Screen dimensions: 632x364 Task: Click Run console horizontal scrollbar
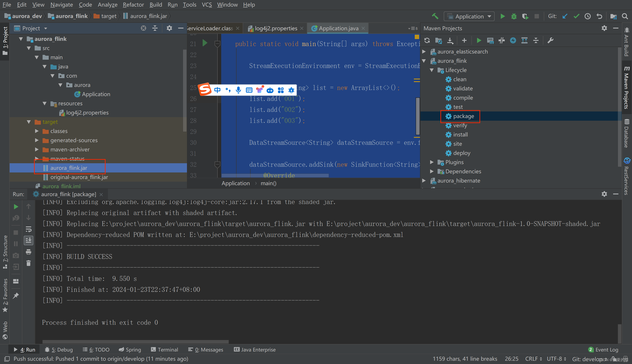pos(135,341)
